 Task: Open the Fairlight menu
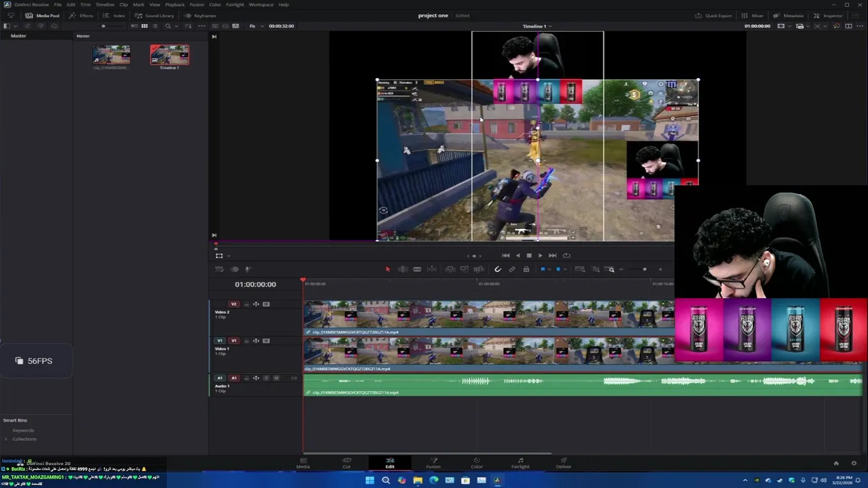pyautogui.click(x=235, y=5)
